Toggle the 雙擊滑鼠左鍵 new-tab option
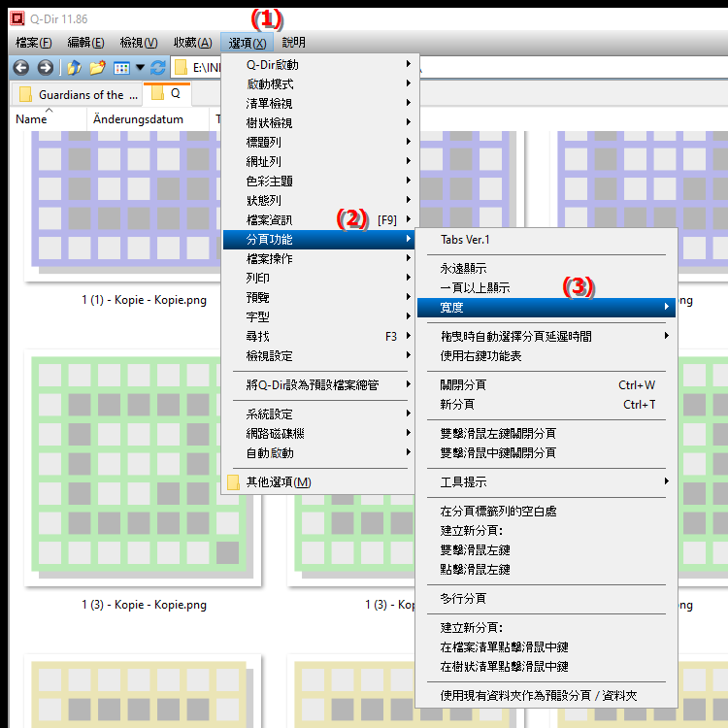Viewport: 728px width, 728px height. (546, 550)
